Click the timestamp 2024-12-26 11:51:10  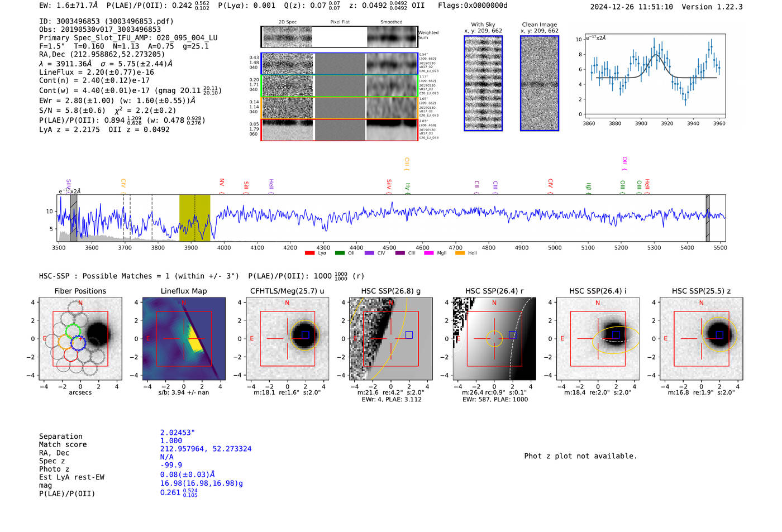point(632,7)
